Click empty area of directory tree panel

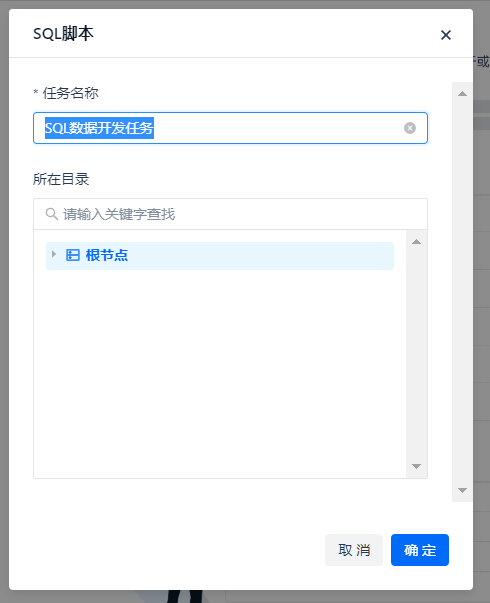[220, 369]
